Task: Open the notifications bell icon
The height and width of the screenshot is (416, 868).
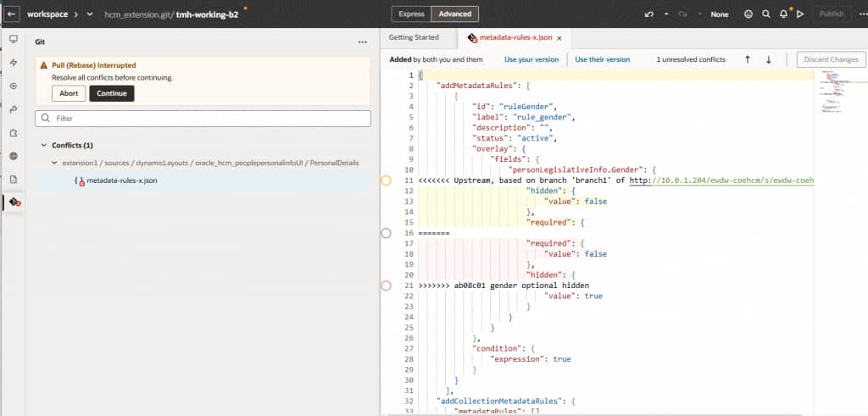Action: 783,14
